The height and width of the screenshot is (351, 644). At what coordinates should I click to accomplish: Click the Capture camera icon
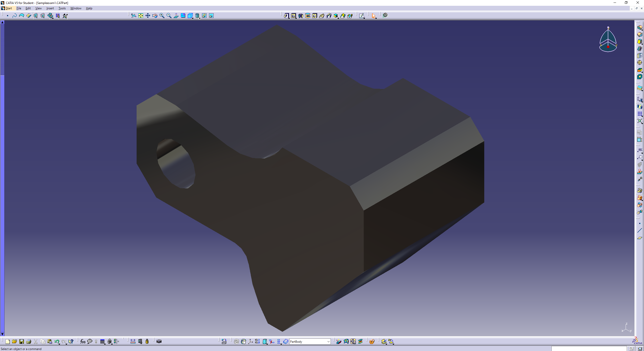159,341
